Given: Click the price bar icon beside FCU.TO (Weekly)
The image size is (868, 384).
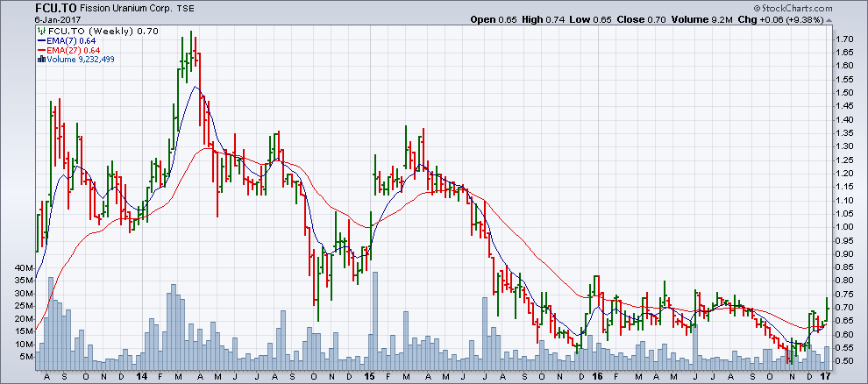Looking at the screenshot, I should (x=41, y=32).
